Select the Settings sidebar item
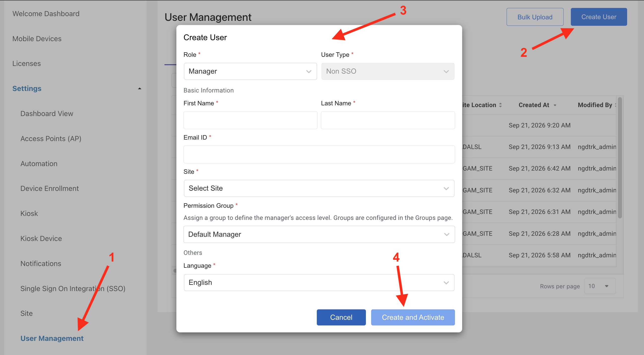Image resolution: width=644 pixels, height=355 pixels. point(27,89)
